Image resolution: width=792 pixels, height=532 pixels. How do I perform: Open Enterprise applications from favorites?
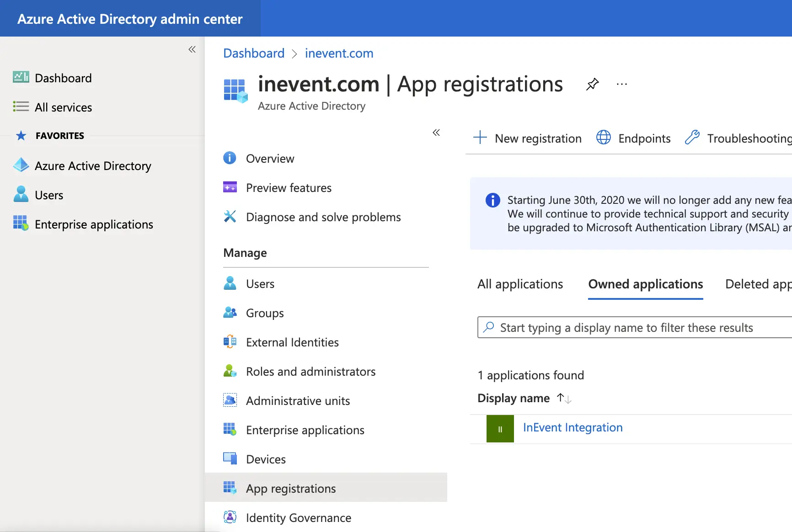click(x=94, y=224)
